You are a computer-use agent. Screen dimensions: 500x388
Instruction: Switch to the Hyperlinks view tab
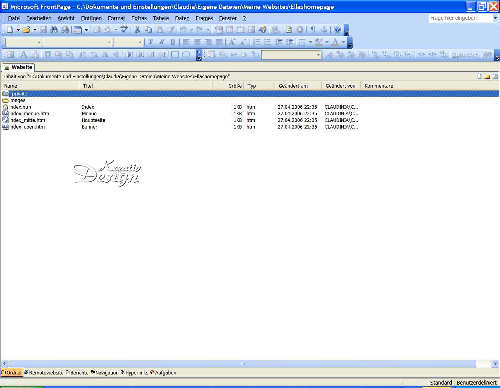point(134,373)
